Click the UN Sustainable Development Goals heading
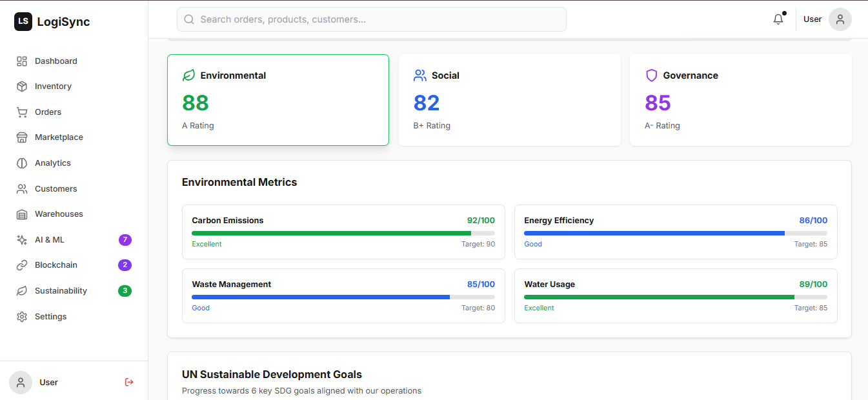The image size is (868, 400). click(x=272, y=375)
